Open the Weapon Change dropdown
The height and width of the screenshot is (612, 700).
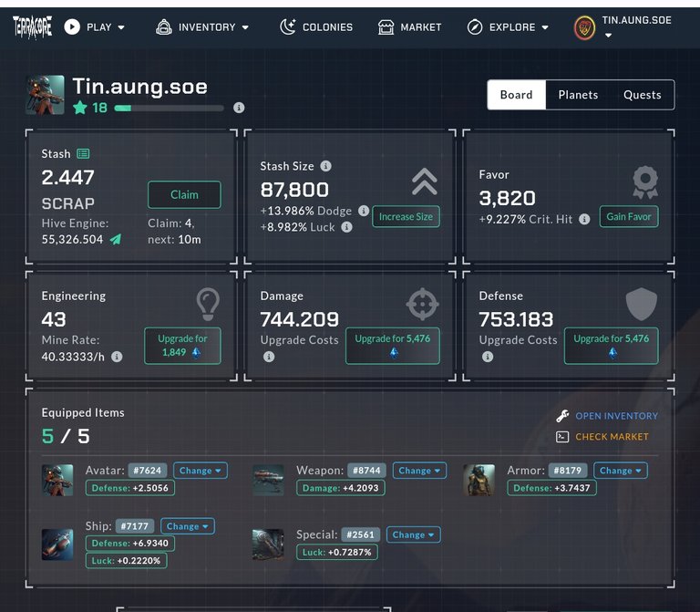pyautogui.click(x=419, y=471)
